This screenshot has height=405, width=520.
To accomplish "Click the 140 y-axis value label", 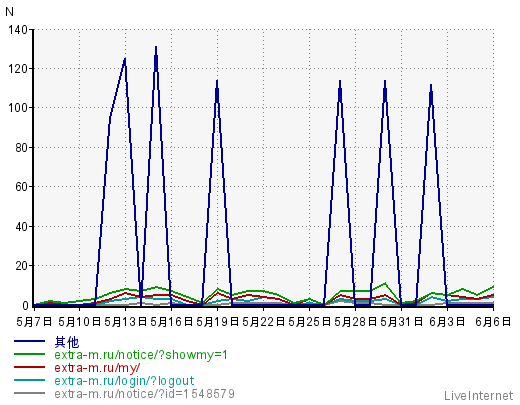I will point(18,30).
